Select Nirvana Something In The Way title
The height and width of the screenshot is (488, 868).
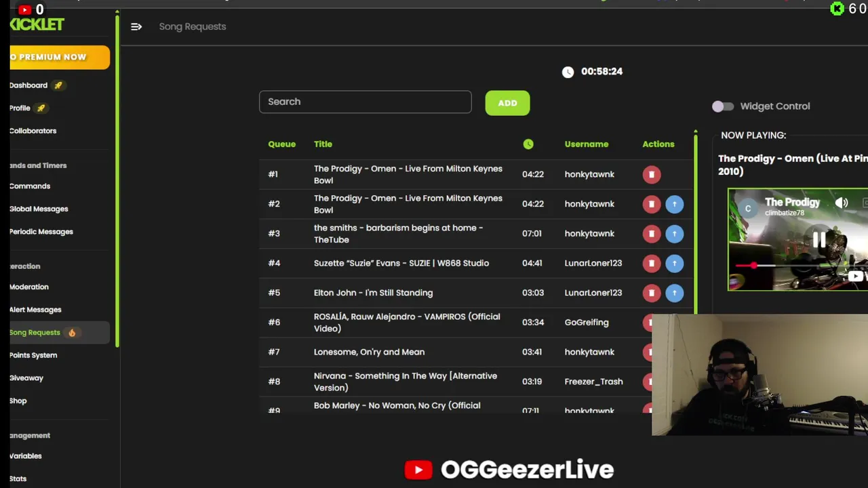[406, 382]
